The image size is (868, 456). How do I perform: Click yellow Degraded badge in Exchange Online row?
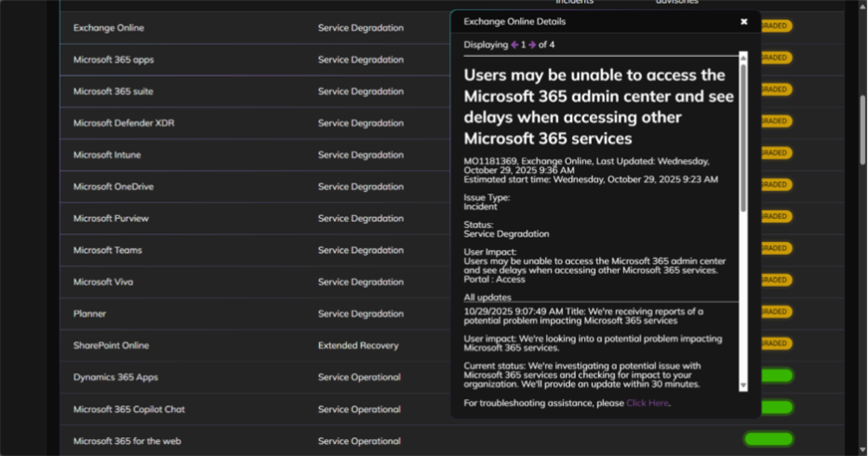(x=776, y=26)
